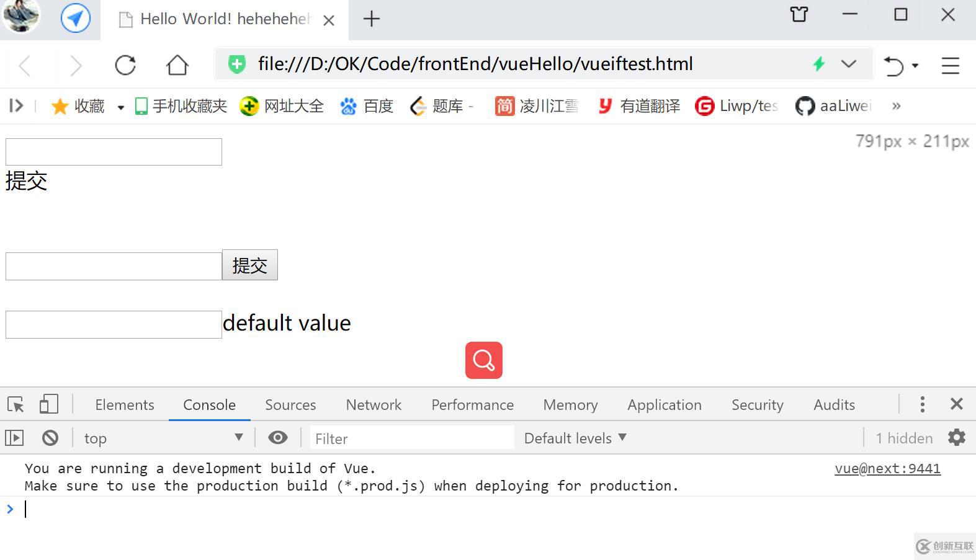Open the Liwp/tes bookmark
The width and height of the screenshot is (976, 560).
[736, 106]
